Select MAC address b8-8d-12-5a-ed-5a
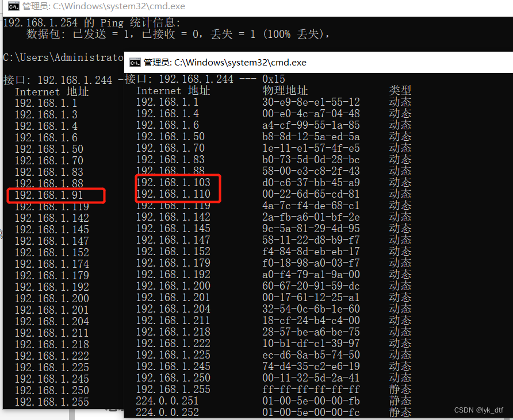Screen dimensions: 513x420 click(x=311, y=136)
